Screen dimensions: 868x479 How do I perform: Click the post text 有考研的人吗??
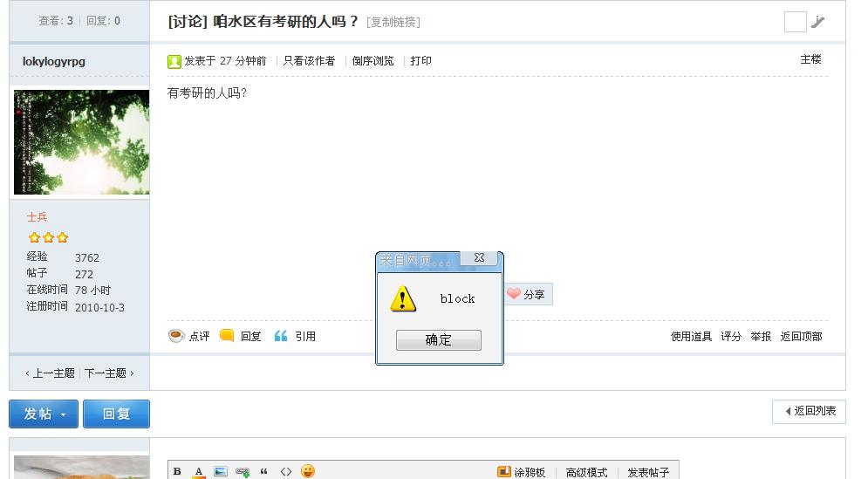click(207, 93)
